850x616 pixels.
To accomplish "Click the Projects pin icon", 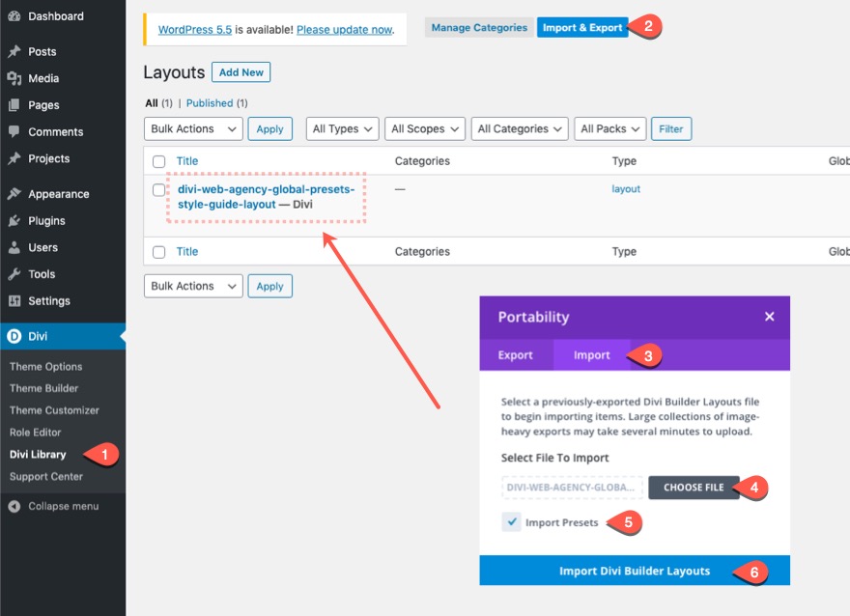I will tap(14, 158).
